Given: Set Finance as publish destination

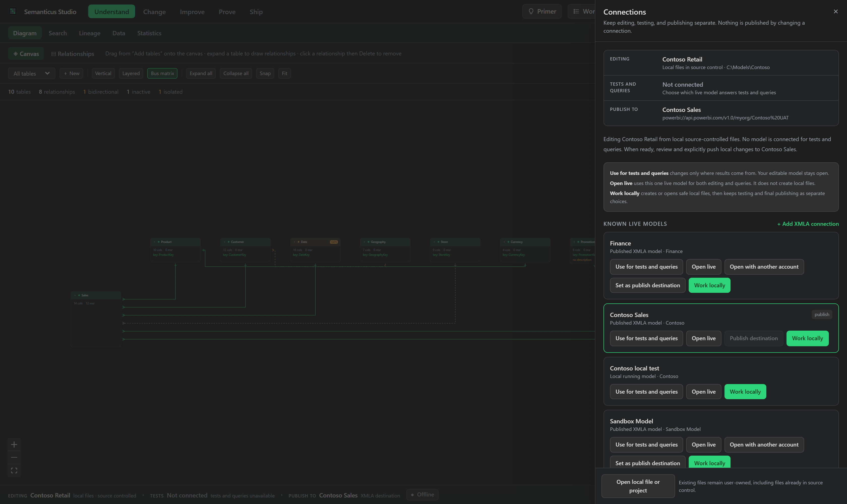Looking at the screenshot, I should click(648, 285).
